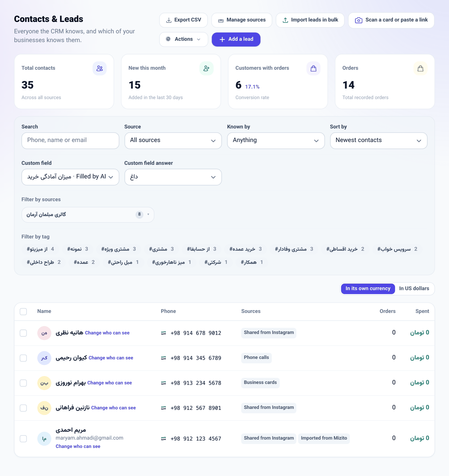Click the avatar of بهرام نوروزی
Image resolution: width=449 pixels, height=476 pixels.
point(44,383)
